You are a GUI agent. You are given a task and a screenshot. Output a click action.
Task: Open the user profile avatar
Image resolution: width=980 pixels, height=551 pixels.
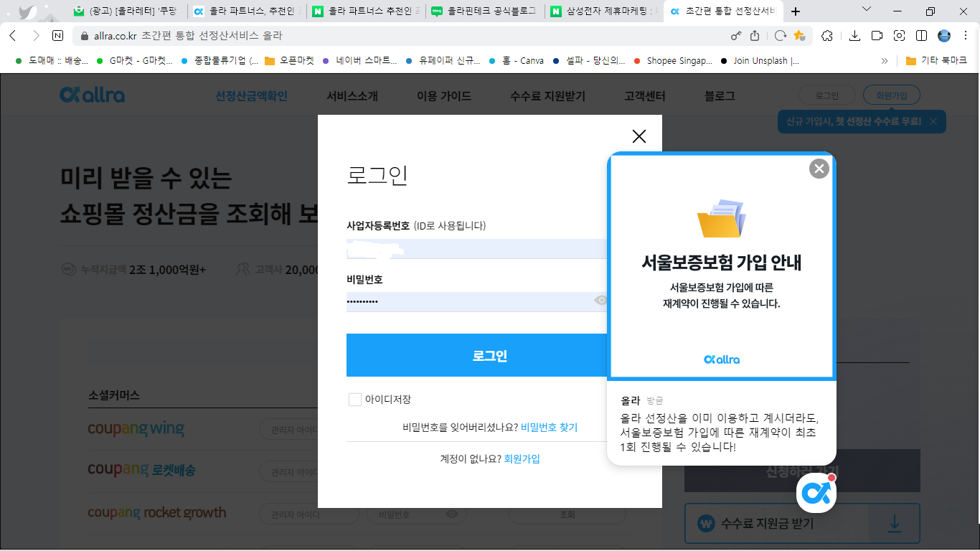point(944,36)
